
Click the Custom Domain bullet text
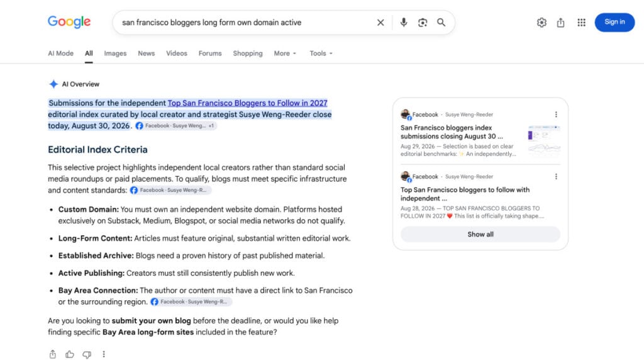pos(202,215)
